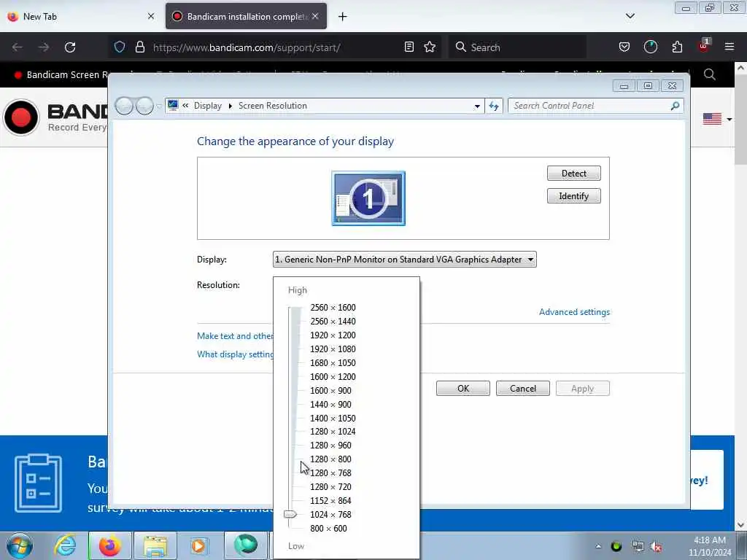
Task: Show hidden tray icons arrow
Action: click(598, 547)
